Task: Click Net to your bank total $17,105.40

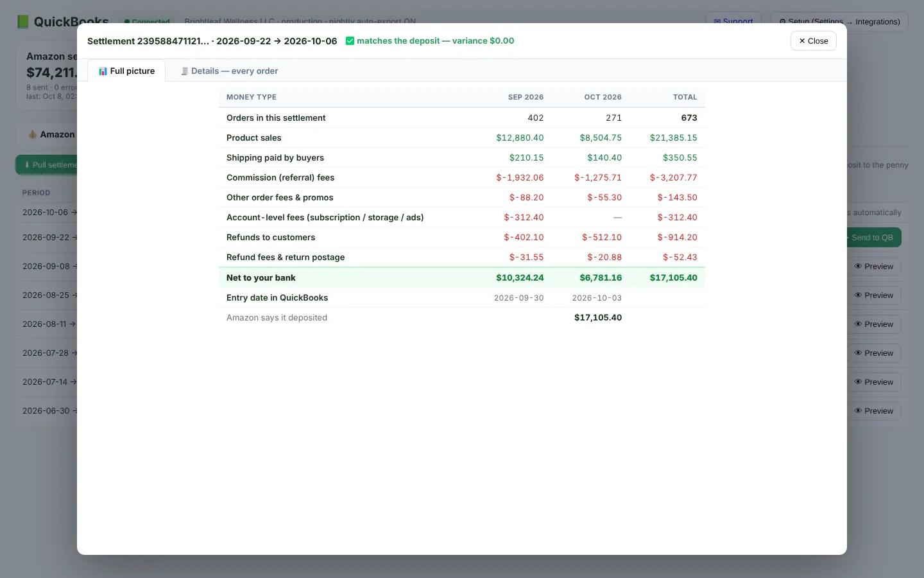Action: (673, 277)
